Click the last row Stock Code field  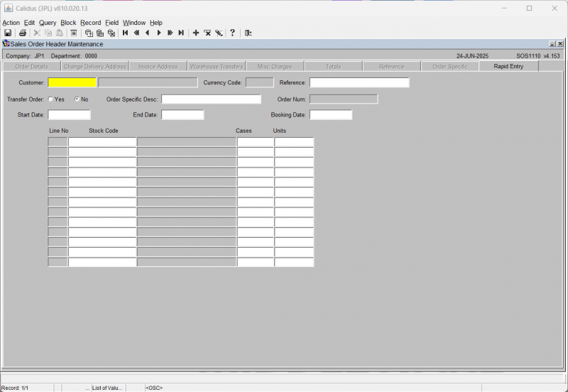tap(102, 262)
